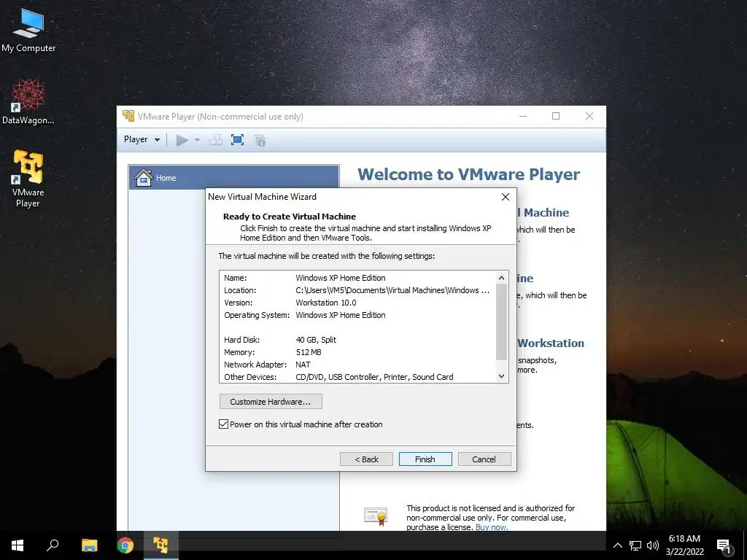The image size is (747, 560).
Task: Select the VMware Player desktop shortcut
Action: [28, 179]
